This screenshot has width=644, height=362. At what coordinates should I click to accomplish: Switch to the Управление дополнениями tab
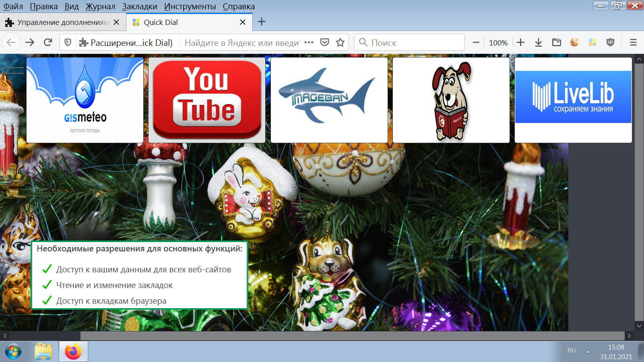63,22
